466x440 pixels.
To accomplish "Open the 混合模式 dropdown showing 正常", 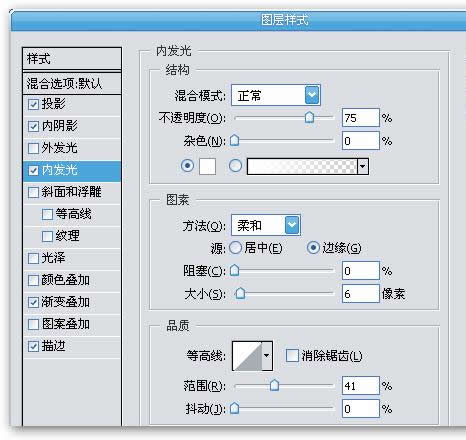I will [x=276, y=95].
